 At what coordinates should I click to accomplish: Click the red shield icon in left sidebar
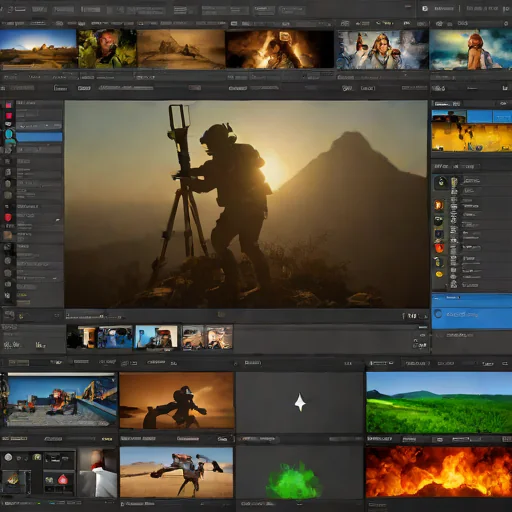(x=8, y=218)
